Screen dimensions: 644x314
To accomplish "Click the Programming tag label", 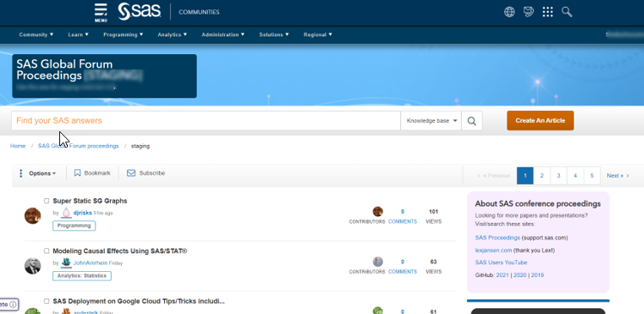I will 74,226.
